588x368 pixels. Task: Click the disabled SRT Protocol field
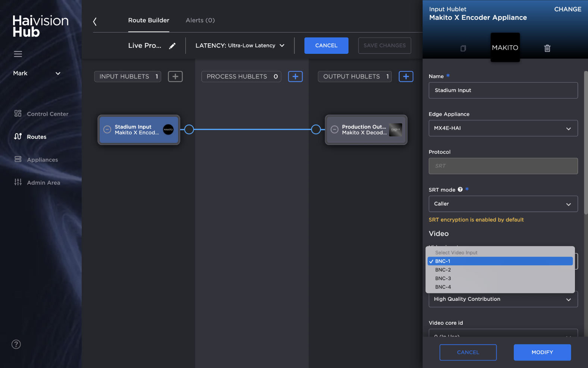pos(503,166)
